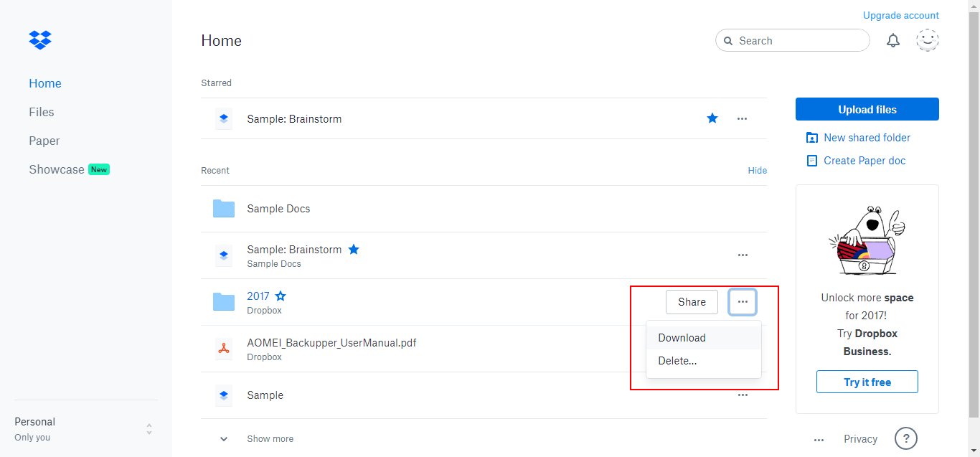Open the Dropbox logo icon
Image resolution: width=980 pixels, height=457 pixels.
[39, 39]
